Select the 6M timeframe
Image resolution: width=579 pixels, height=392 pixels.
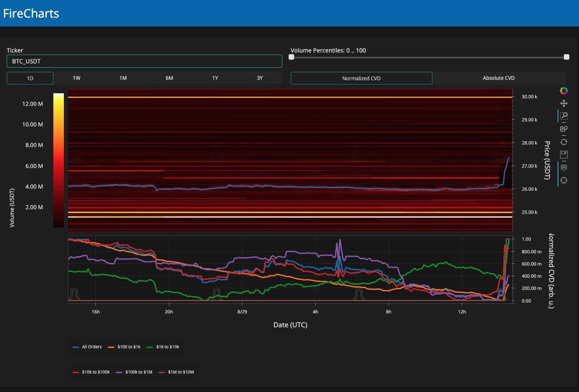169,78
